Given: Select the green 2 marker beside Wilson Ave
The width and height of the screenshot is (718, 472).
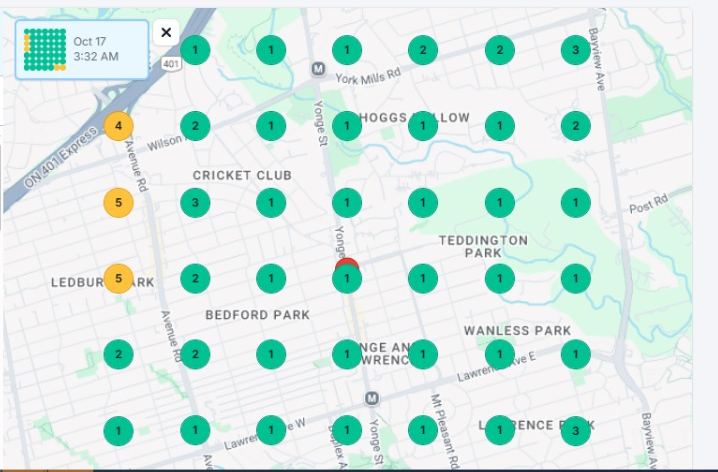Looking at the screenshot, I should coord(195,127).
